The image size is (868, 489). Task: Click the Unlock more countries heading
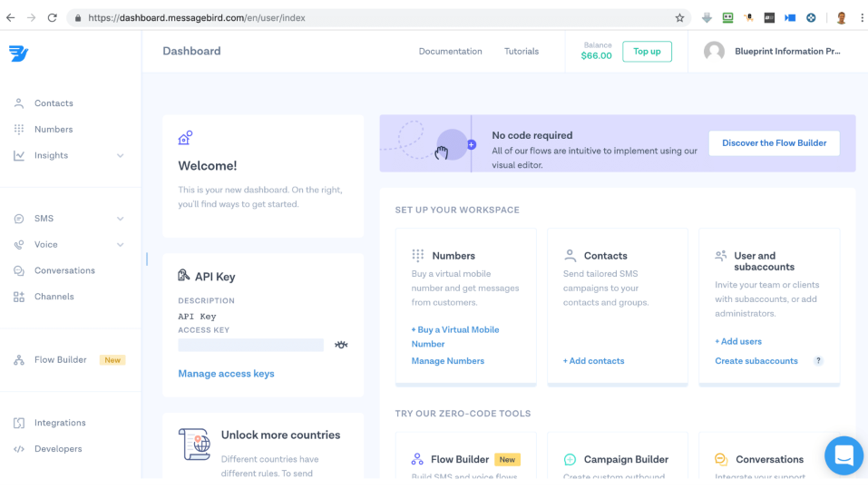click(280, 435)
